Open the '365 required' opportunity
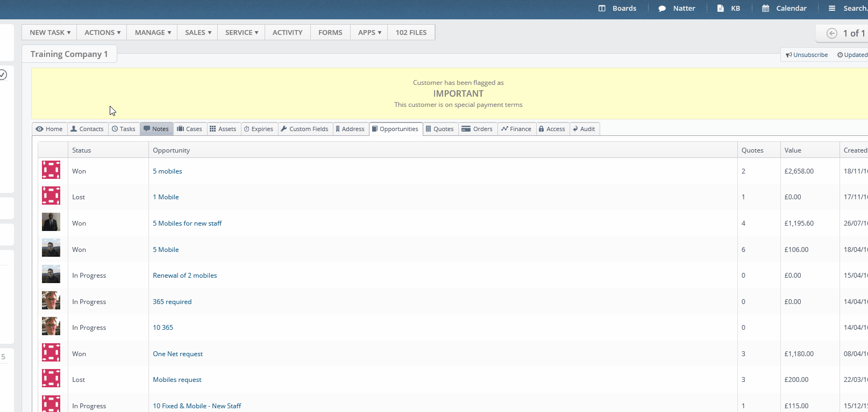Screen dimensions: 868x412 [x=172, y=302]
